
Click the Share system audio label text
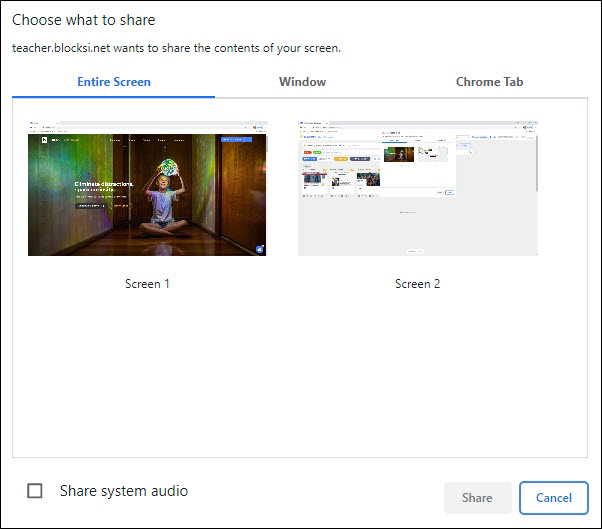point(124,491)
